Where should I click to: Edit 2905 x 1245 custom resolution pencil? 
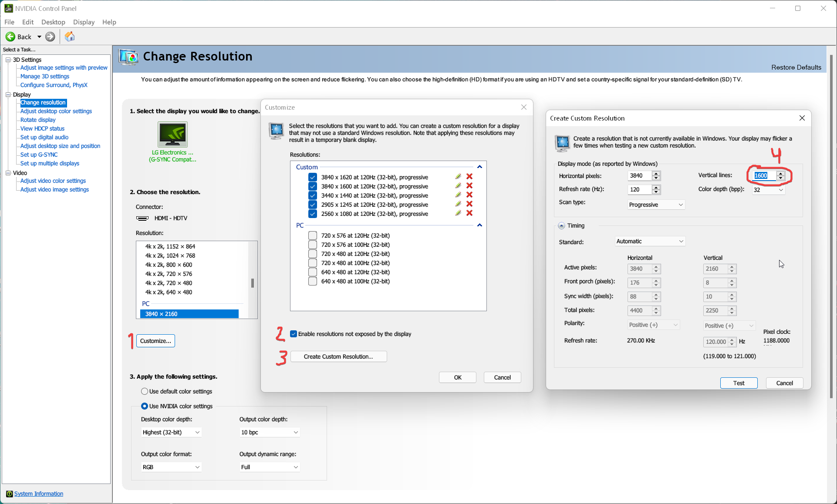point(458,204)
